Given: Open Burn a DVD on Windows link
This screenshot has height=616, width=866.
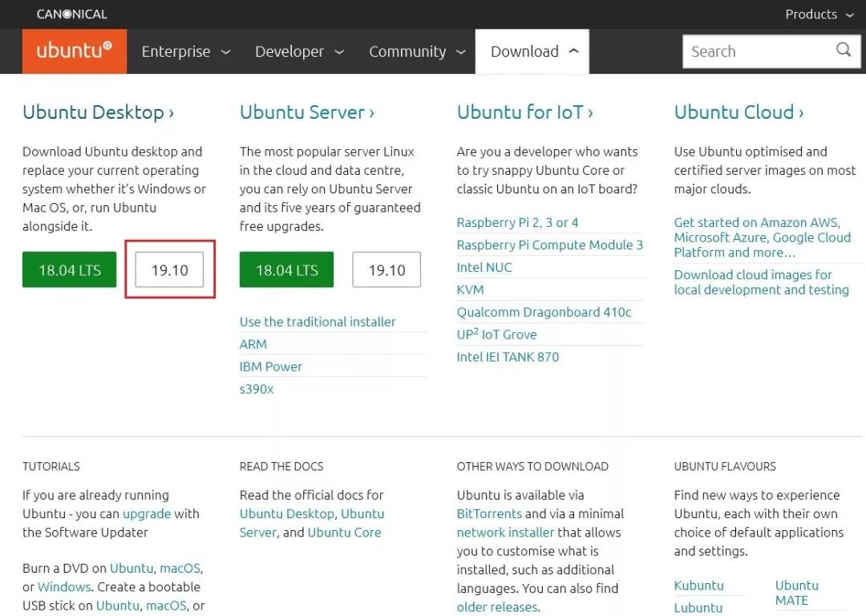Looking at the screenshot, I should (x=64, y=586).
